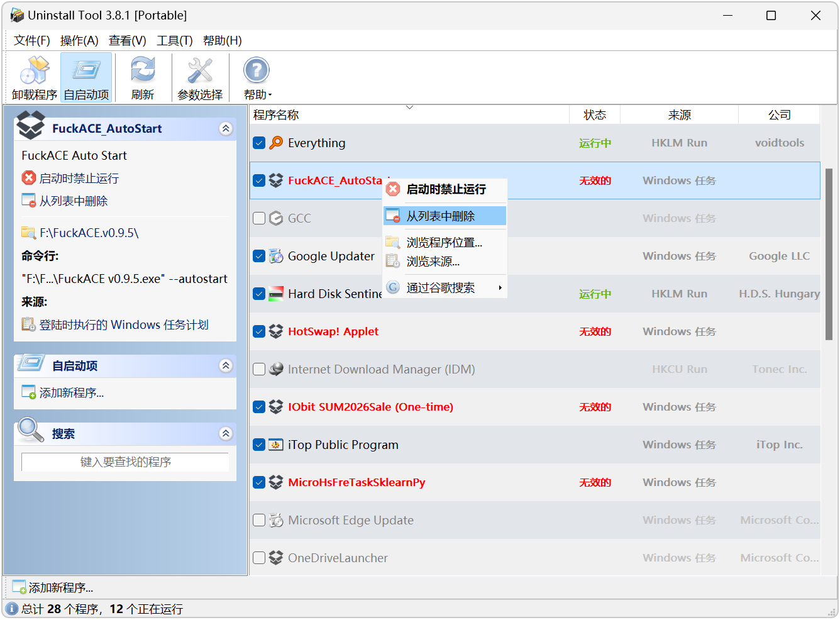Uncheck the IObit SUM2026Sale checkbox
The height and width of the screenshot is (620, 840).
[259, 407]
